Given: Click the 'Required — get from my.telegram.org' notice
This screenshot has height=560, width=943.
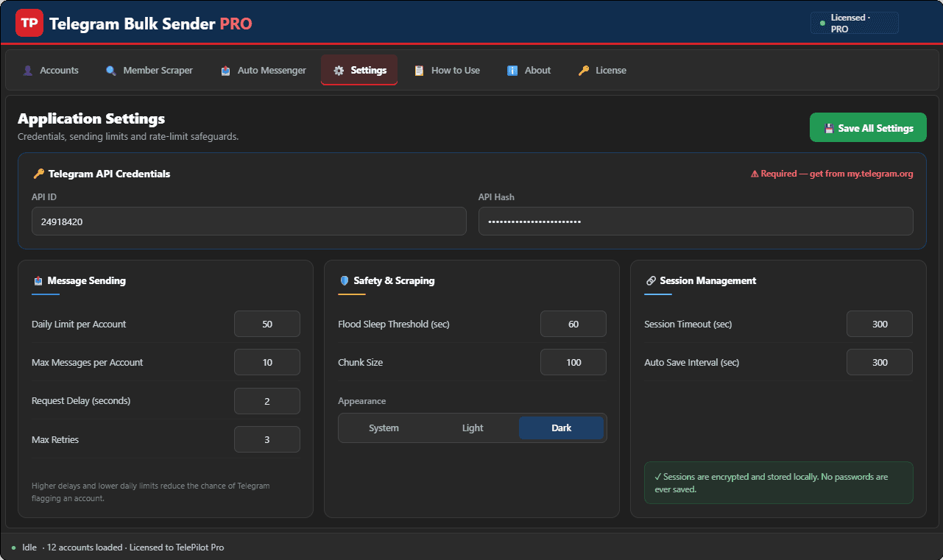Looking at the screenshot, I should click(832, 174).
